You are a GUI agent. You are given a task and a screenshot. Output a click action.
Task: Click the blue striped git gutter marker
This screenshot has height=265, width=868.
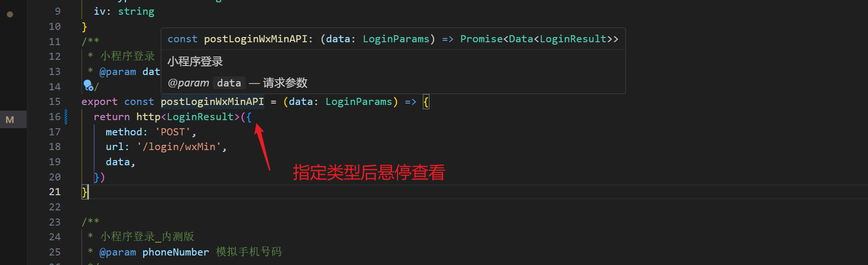click(x=66, y=117)
